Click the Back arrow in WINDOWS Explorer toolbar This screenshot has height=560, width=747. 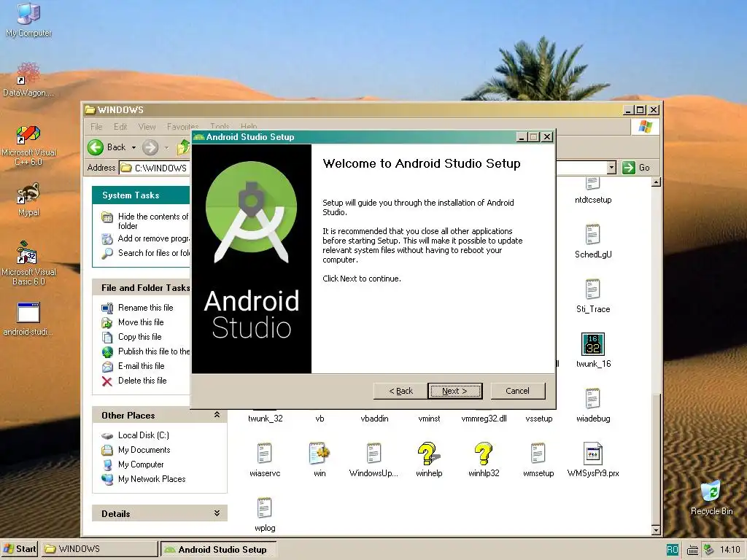[108, 147]
